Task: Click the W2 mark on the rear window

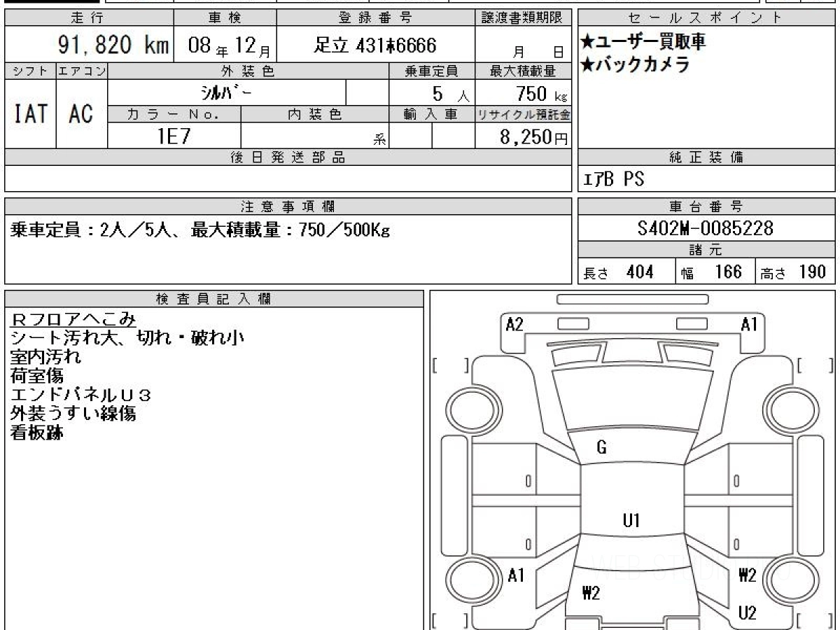Action: click(x=591, y=594)
